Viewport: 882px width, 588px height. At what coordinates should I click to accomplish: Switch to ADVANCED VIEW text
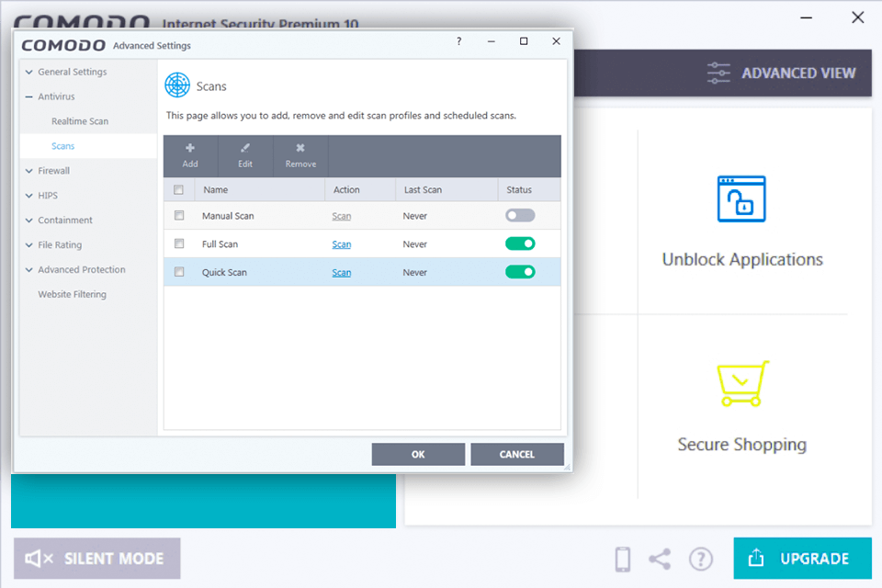click(x=798, y=73)
